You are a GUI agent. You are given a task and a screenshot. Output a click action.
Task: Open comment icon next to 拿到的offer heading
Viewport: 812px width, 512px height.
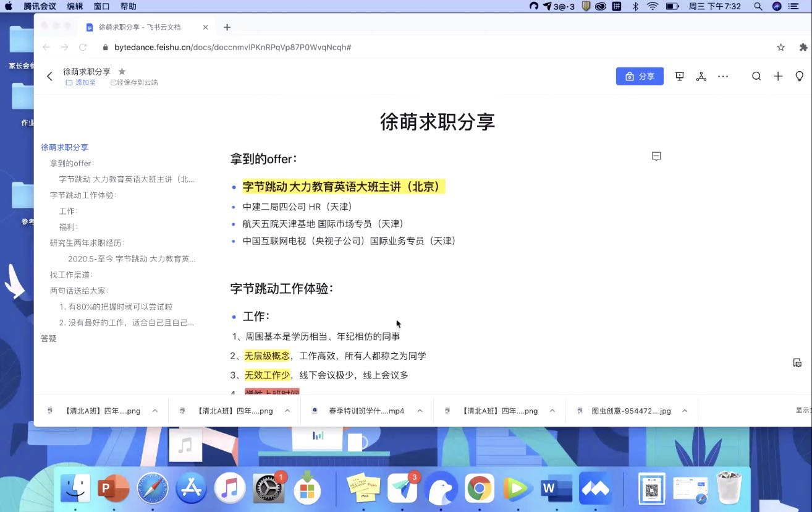coord(656,156)
